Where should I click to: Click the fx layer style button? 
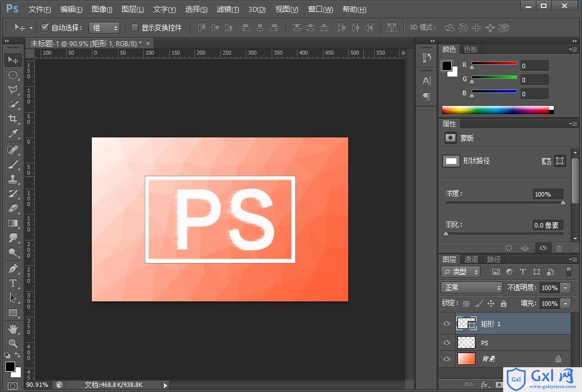(x=484, y=385)
